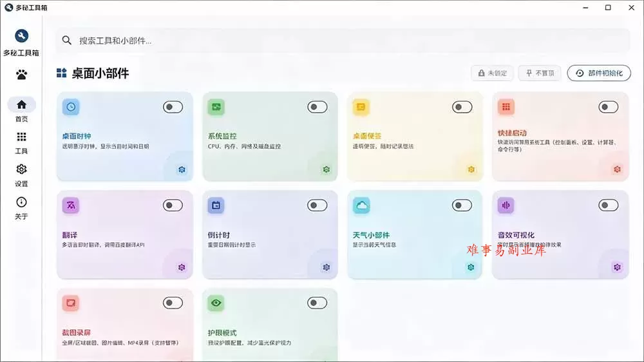Image resolution: width=644 pixels, height=362 pixels.
Task: Click the search magnifier icon
Action: coord(66,41)
